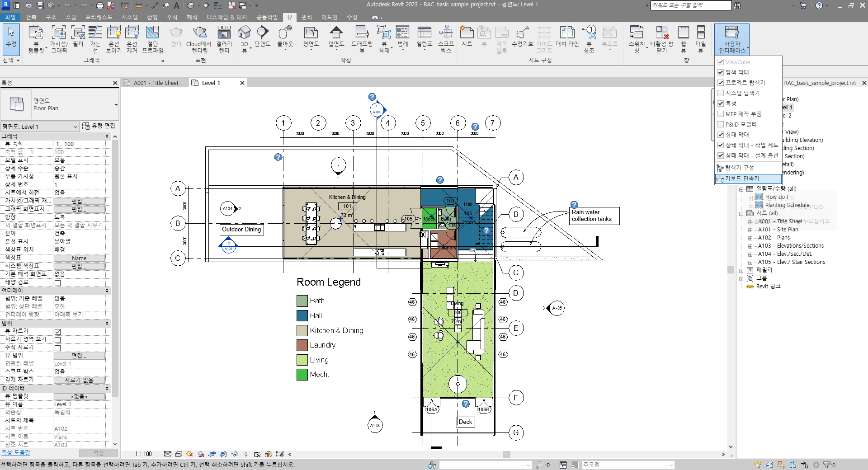Open 갤러리 렌더 (Render Gallery)

coord(224,39)
